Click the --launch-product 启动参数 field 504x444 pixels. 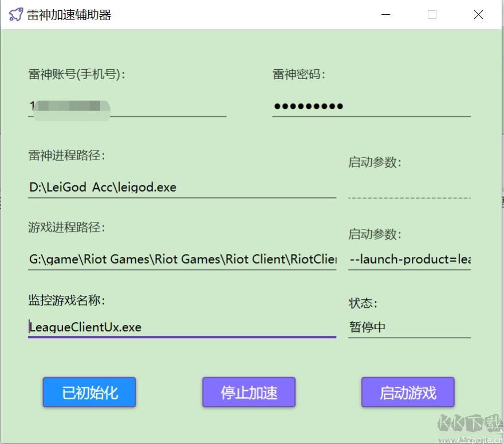pyautogui.click(x=409, y=259)
